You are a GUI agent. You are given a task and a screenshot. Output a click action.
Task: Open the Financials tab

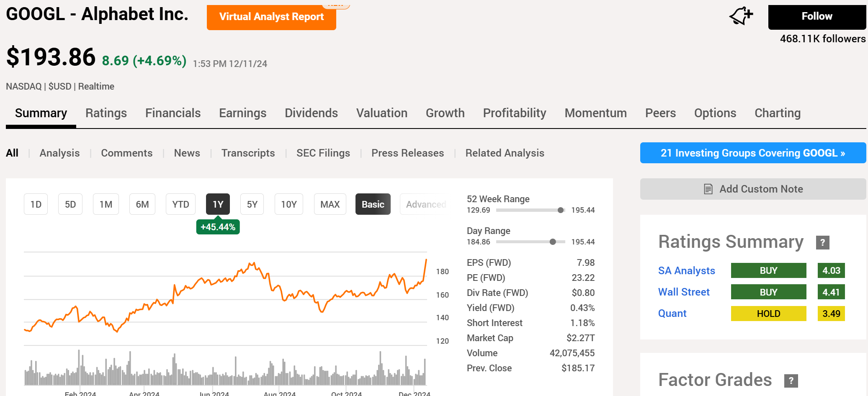click(173, 113)
